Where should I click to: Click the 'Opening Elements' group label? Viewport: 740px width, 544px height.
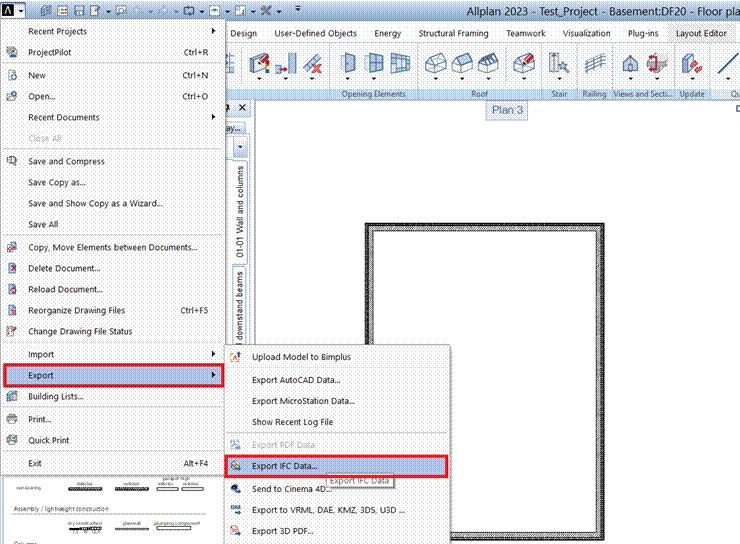(x=373, y=94)
